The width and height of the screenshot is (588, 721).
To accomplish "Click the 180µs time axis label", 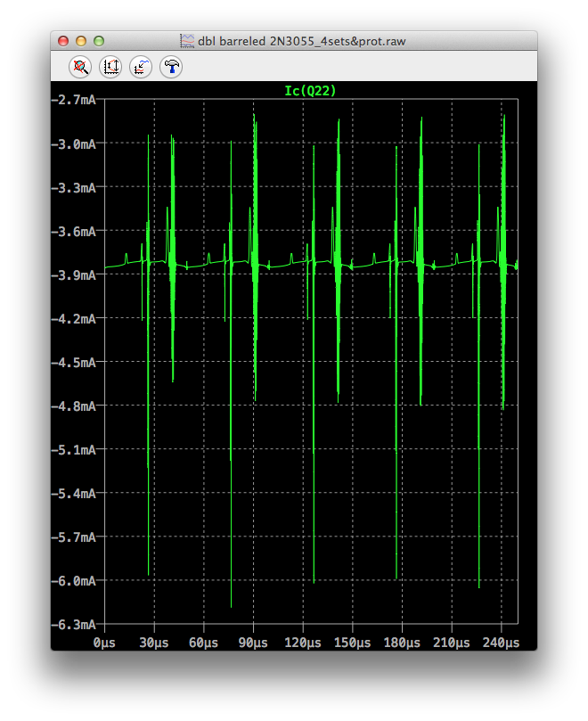I will (x=403, y=643).
